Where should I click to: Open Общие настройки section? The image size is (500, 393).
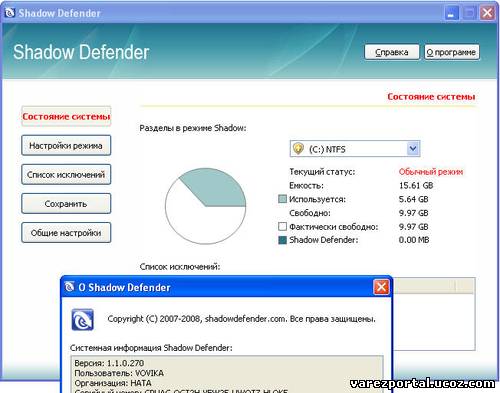(x=66, y=233)
